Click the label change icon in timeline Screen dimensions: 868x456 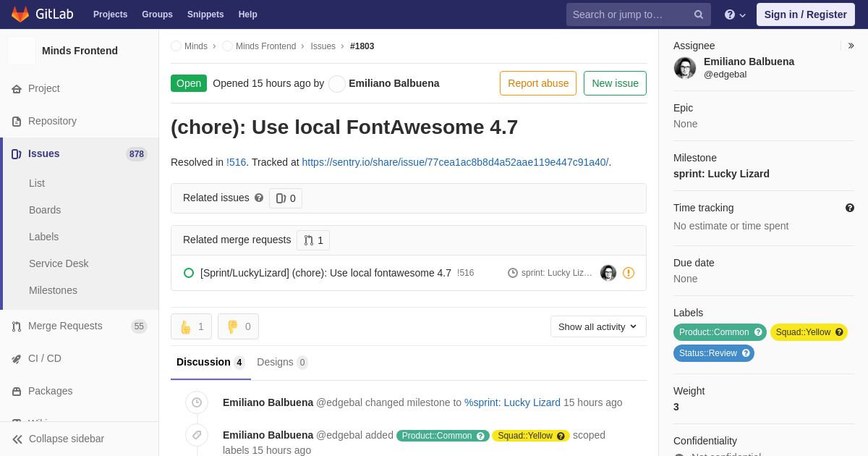[x=197, y=435]
